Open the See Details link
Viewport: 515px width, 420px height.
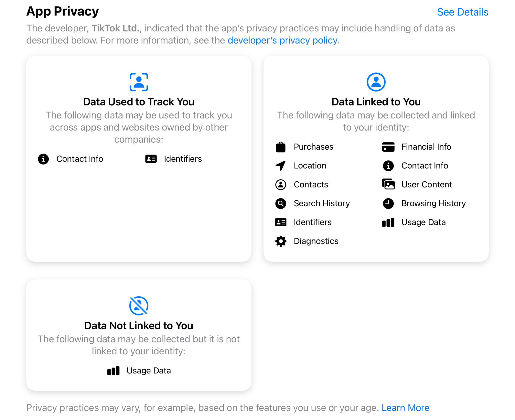[x=462, y=12]
